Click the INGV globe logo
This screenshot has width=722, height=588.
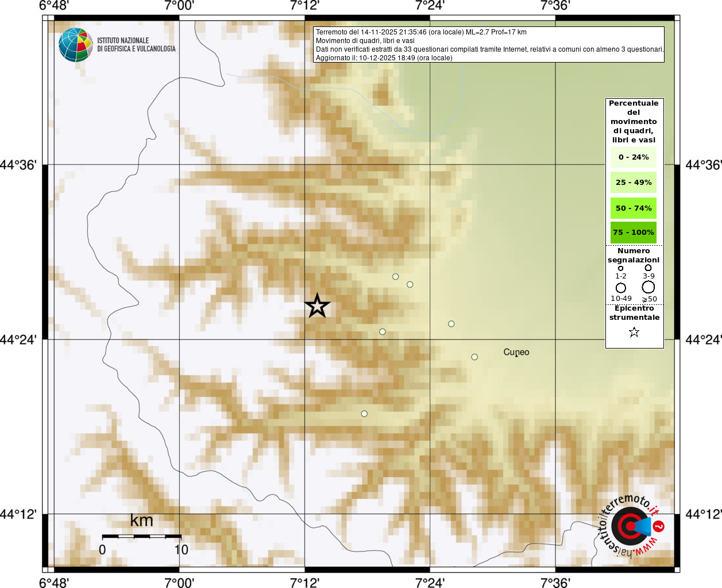coord(76,45)
